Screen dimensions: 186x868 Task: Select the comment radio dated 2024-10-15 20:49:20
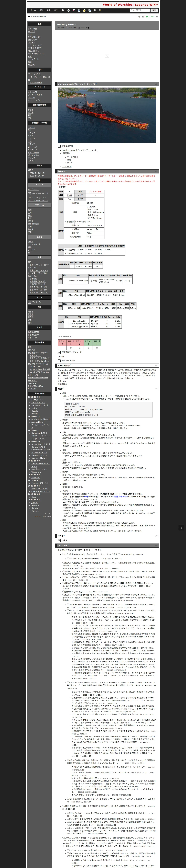[x=63, y=554]
